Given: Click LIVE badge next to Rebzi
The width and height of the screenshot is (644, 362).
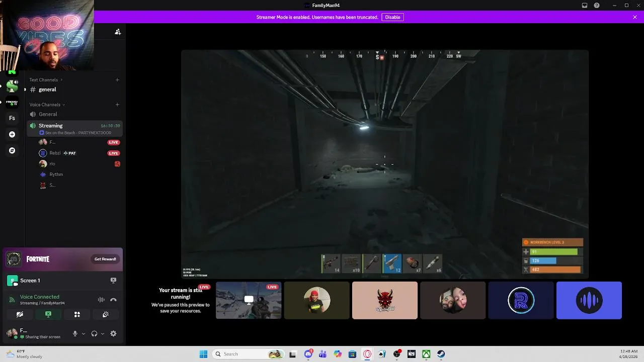Looking at the screenshot, I should pyautogui.click(x=114, y=153).
